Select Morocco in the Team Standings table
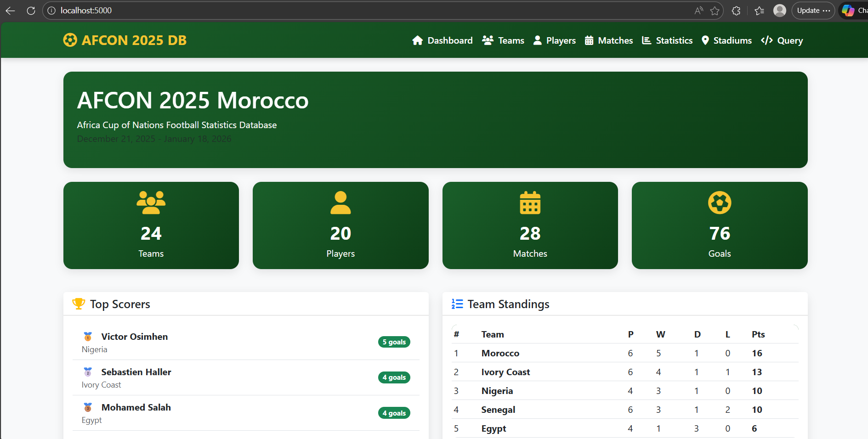Viewport: 868px width, 439px height. 500,353
